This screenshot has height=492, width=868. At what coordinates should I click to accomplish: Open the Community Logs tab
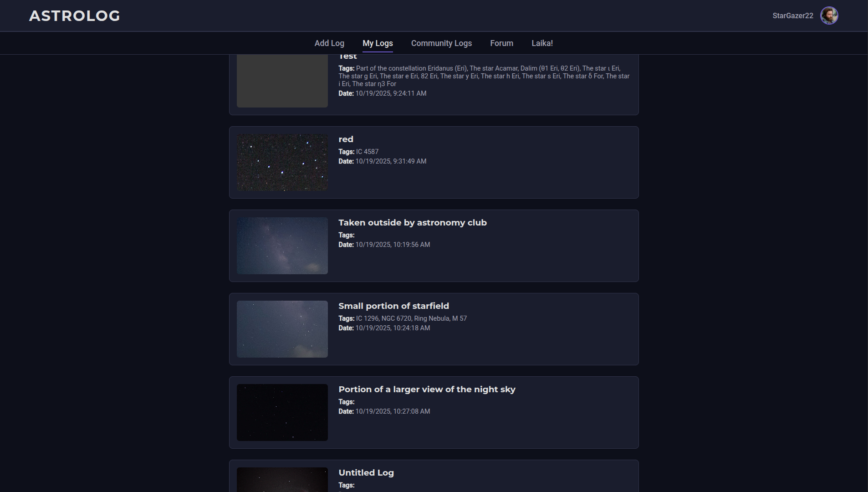tap(441, 43)
